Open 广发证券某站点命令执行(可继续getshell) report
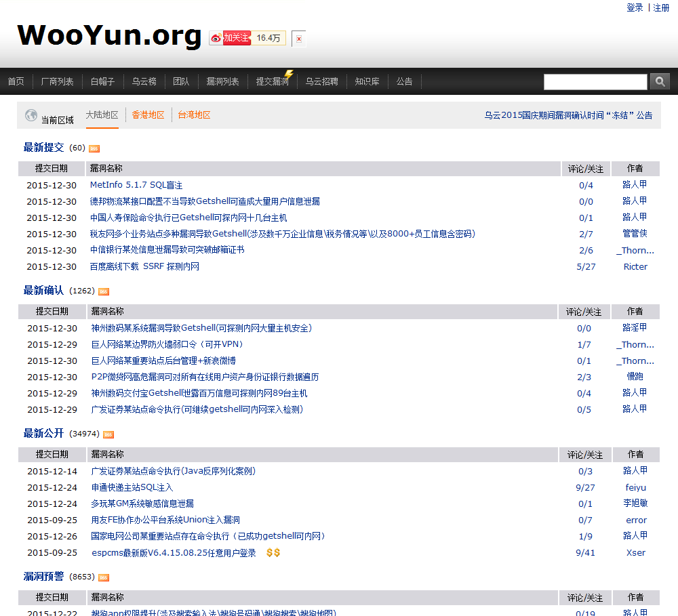Viewport: 678px width, 616px height. coord(197,409)
